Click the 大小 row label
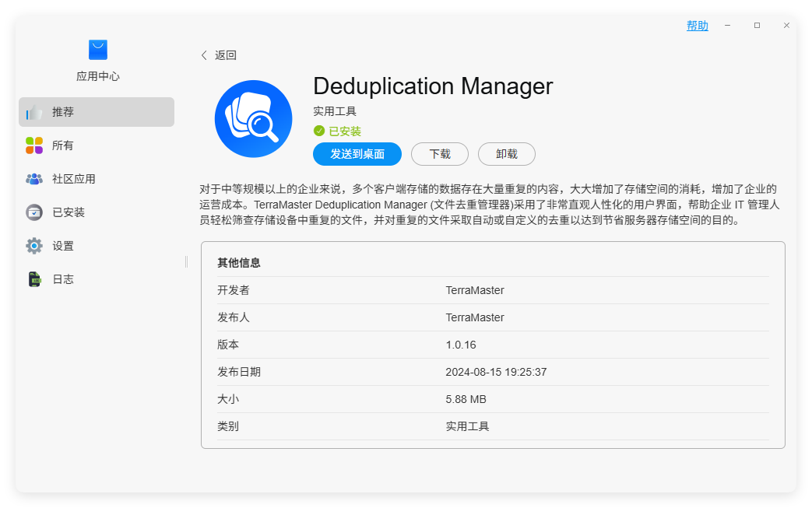 [228, 399]
